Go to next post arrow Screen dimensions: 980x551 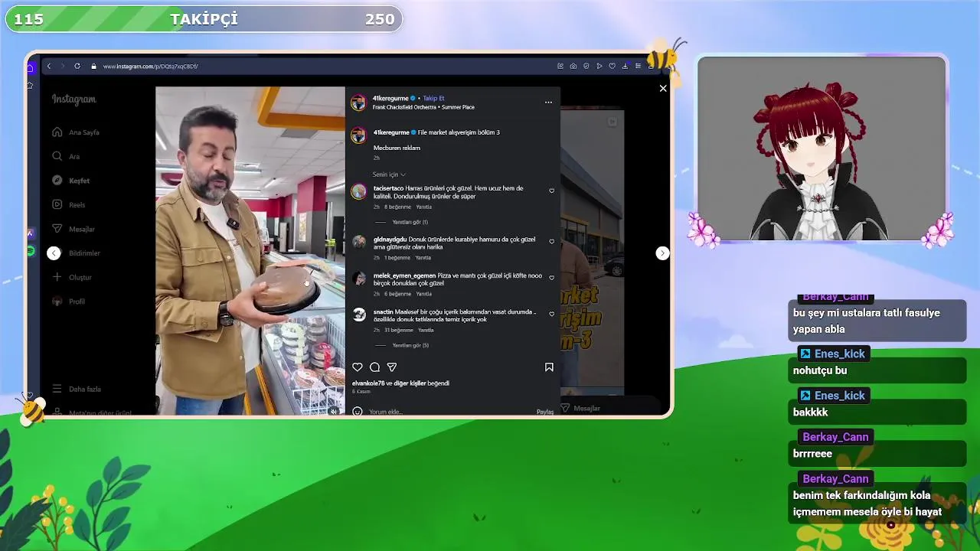(663, 253)
